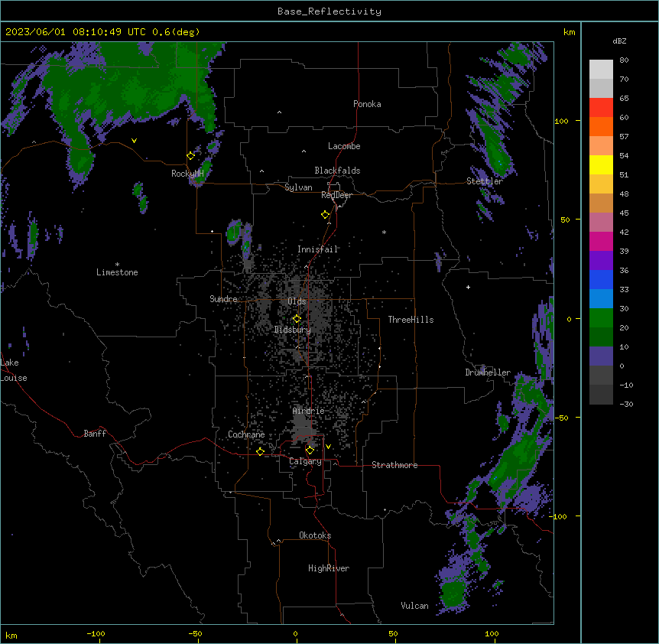Select the dark orange legend swatch below 60
Screen dimensions: 659x644
(x=601, y=126)
